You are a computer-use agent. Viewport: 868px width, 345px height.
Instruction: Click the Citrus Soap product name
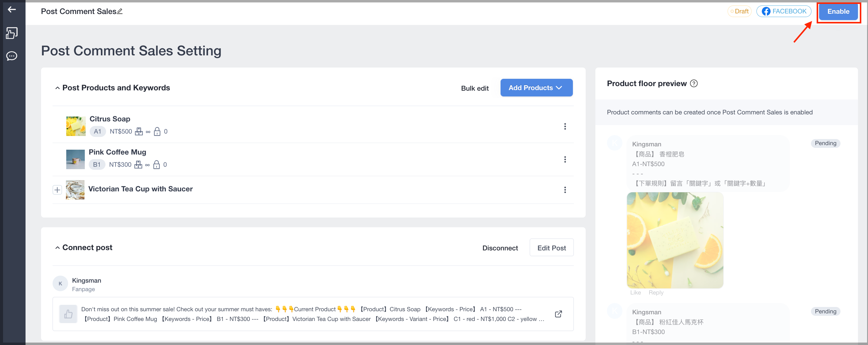pos(110,119)
